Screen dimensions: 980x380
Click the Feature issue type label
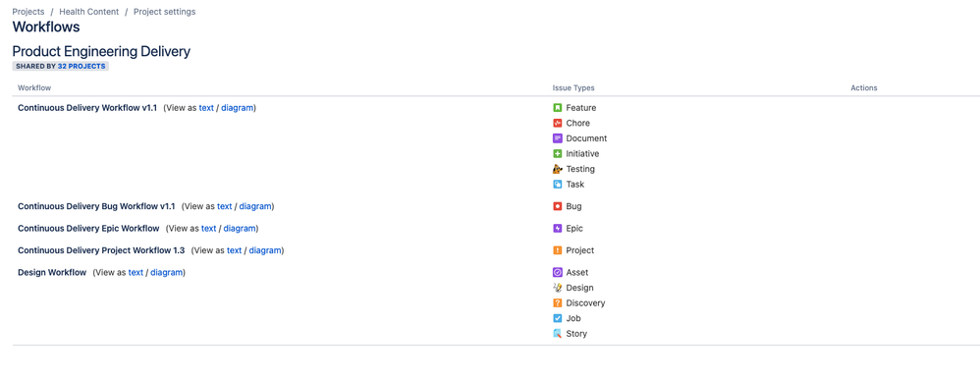581,107
